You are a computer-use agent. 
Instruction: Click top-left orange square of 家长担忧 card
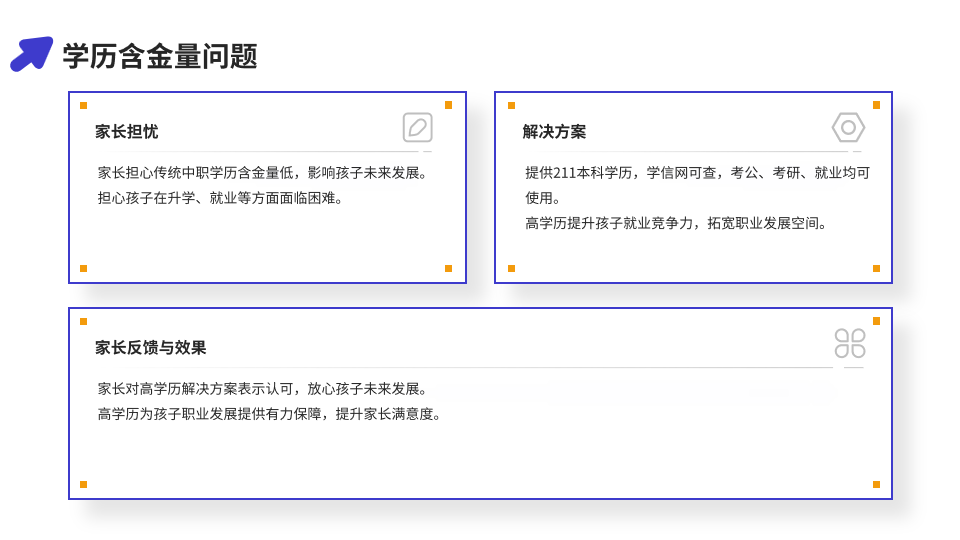point(83,105)
